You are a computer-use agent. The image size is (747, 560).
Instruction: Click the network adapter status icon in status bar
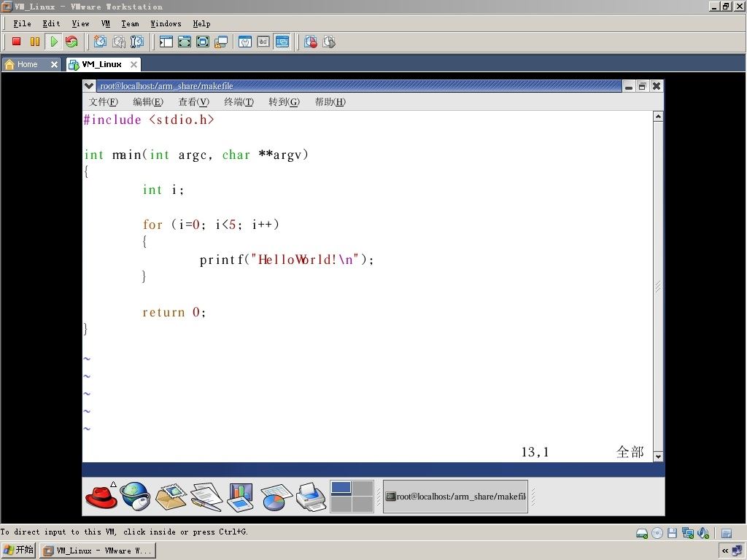[687, 533]
